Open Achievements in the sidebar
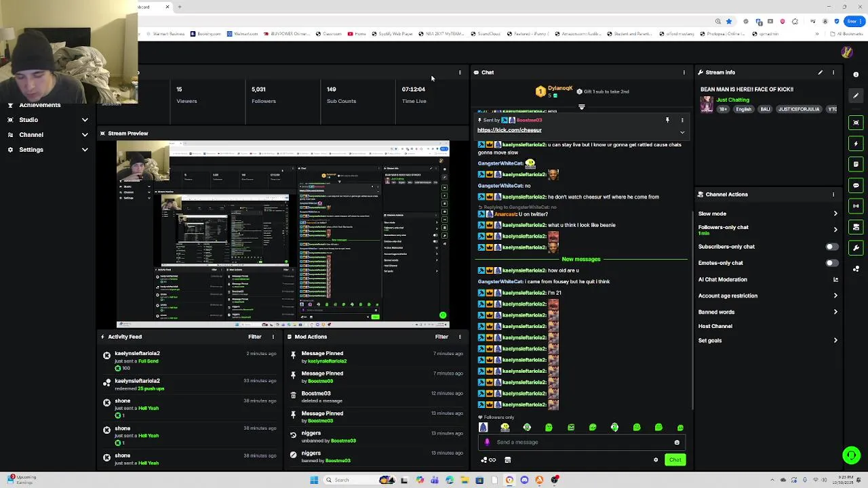The image size is (868, 488). pos(40,105)
